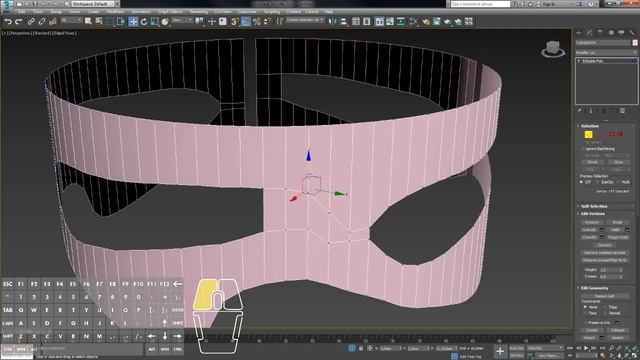Choose the Rectangular Selection Region tool
This screenshot has width=640, height=360.
(x=110, y=21)
